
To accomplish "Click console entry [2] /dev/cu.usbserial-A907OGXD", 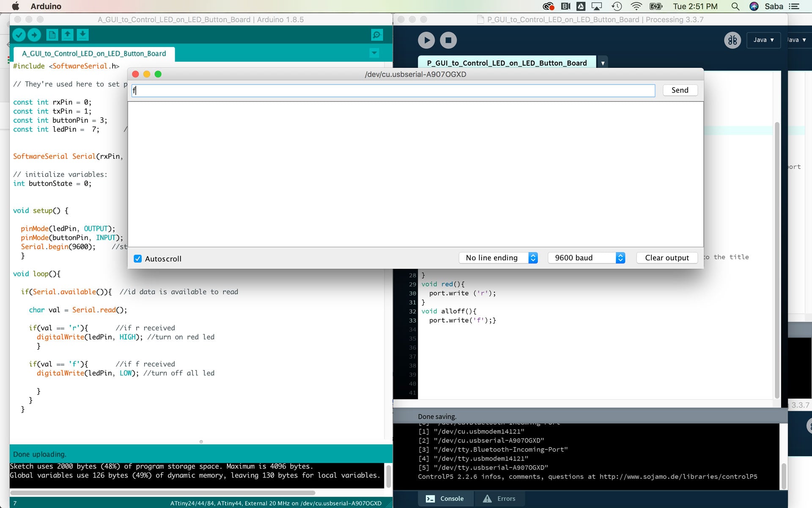I will click(481, 441).
